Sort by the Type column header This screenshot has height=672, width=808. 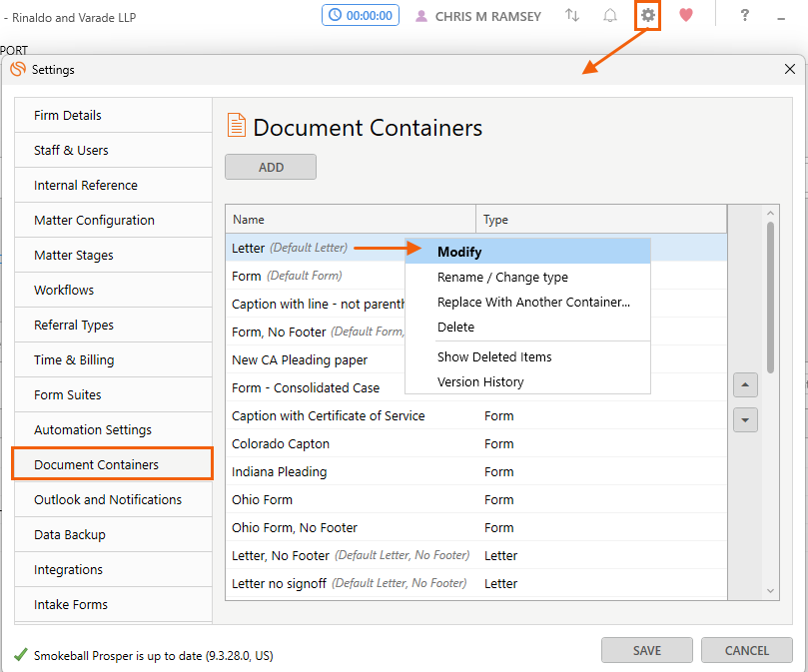point(601,220)
